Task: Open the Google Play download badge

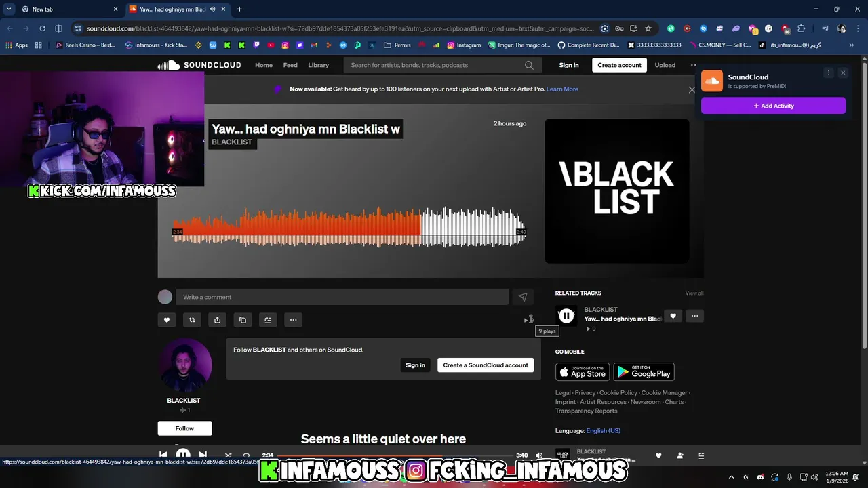Action: tap(644, 372)
